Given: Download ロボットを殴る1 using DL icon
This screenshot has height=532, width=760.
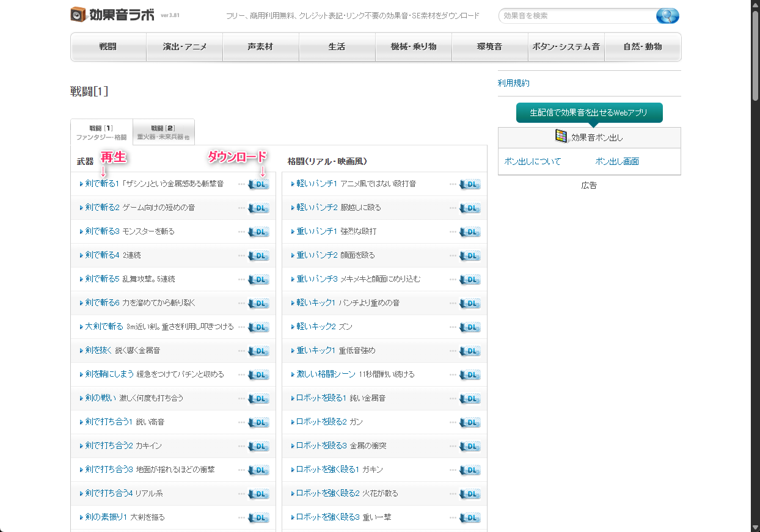Looking at the screenshot, I should 470,399.
